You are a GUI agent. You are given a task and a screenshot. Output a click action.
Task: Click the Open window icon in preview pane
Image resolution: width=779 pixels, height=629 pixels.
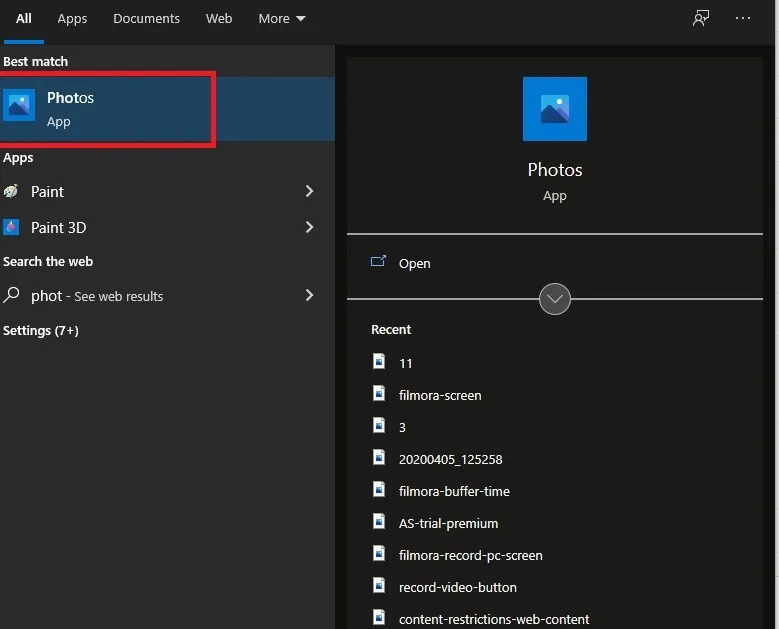(378, 261)
